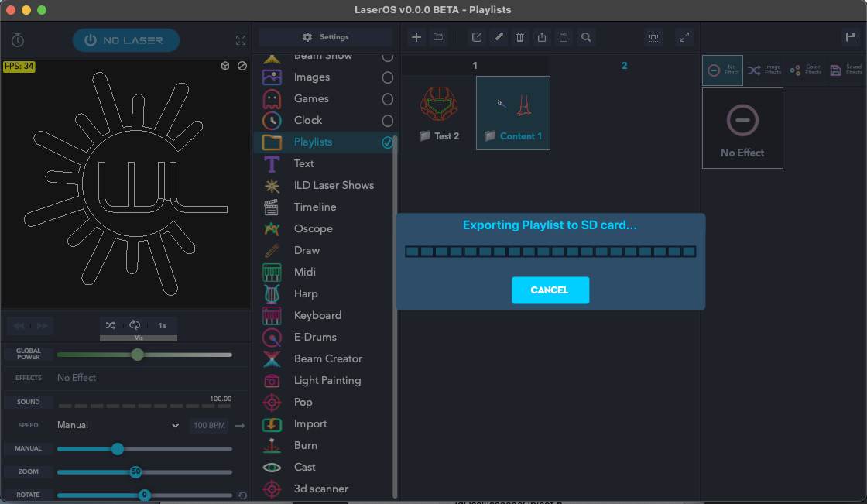Open the Color Effects tab
Screen dimensions: 867x504
click(806, 70)
